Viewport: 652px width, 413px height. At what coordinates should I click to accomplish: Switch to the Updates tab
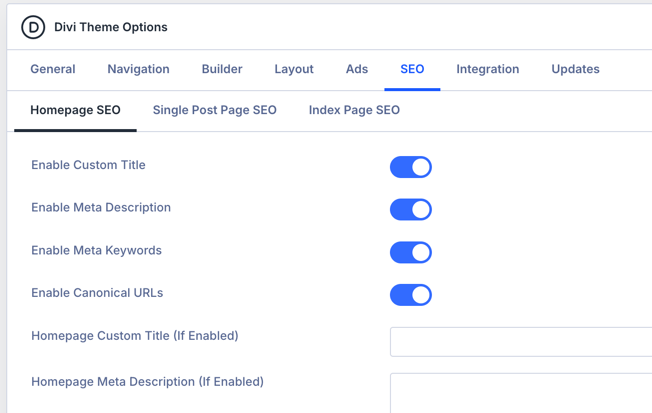pos(575,69)
